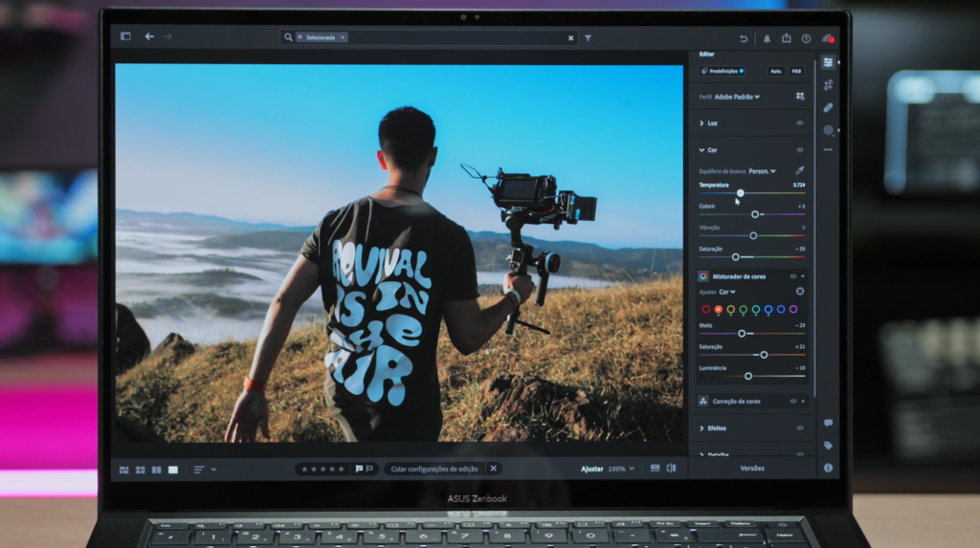This screenshot has width=980, height=548.
Task: Select the green color mixer circle
Action: pyautogui.click(x=743, y=309)
